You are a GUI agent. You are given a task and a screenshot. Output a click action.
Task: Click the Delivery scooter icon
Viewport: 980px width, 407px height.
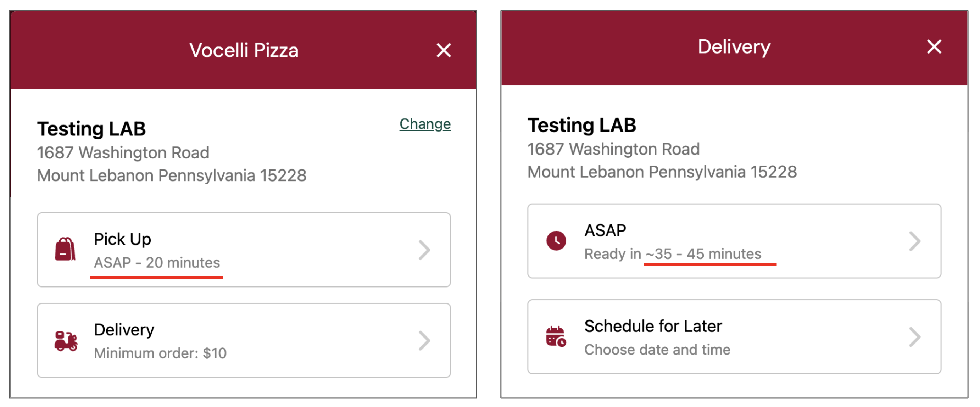66,341
